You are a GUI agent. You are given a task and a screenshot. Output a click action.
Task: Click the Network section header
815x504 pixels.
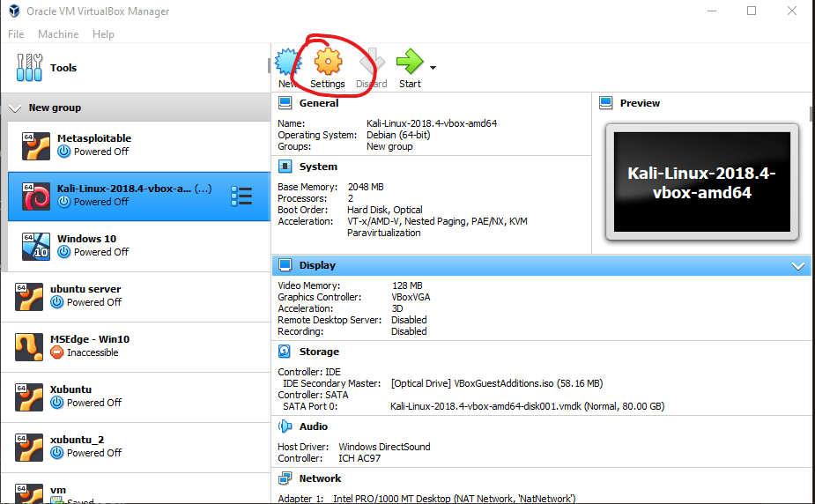click(320, 478)
